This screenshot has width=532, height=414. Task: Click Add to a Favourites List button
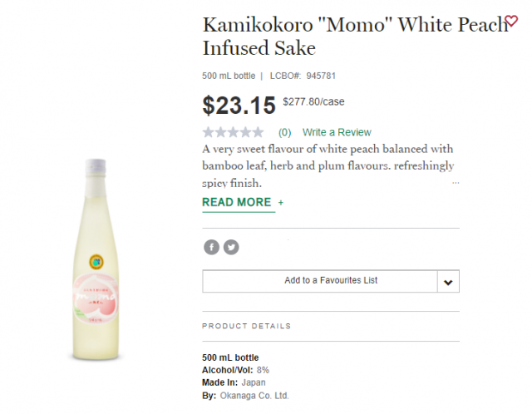[320, 281]
